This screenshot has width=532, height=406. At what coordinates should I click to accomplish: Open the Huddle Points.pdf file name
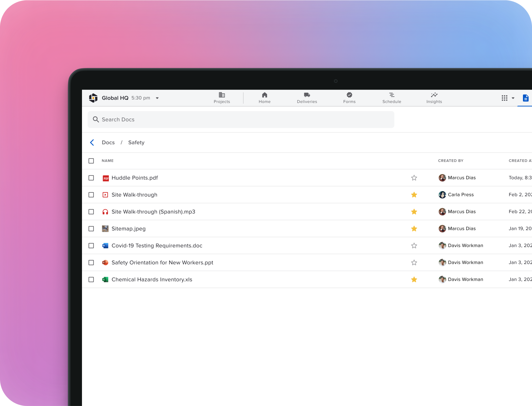135,178
